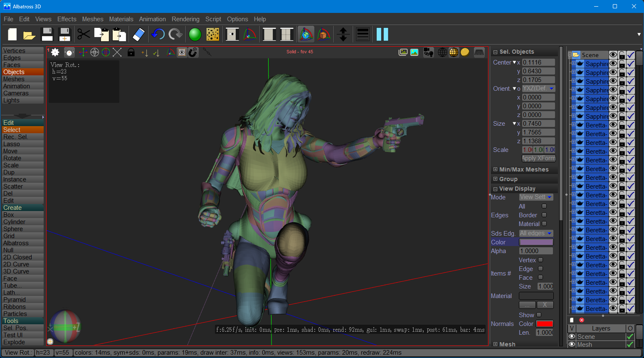Enable the Edges Border checkbox
644x358 pixels.
544,215
